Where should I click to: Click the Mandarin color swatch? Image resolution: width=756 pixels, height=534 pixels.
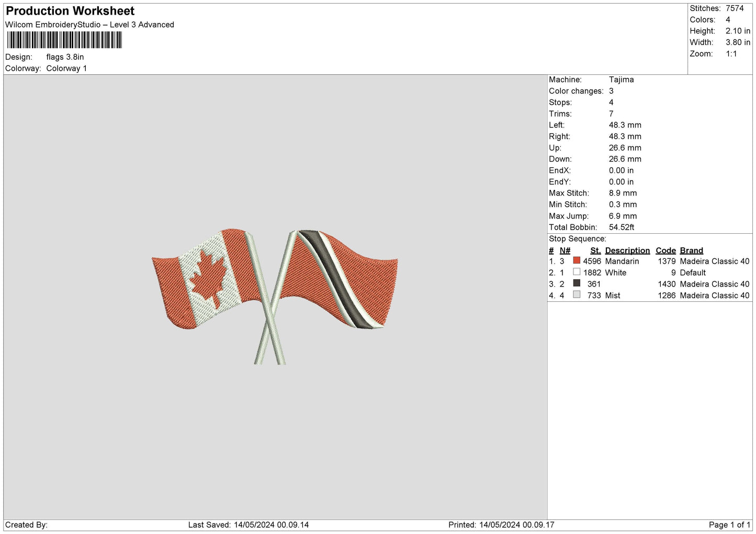[577, 260]
